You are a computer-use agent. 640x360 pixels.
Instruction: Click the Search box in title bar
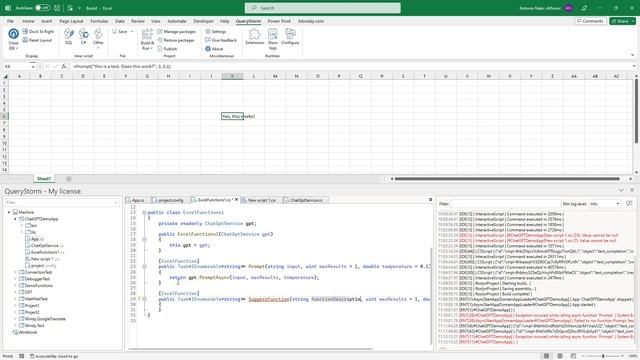pos(322,8)
